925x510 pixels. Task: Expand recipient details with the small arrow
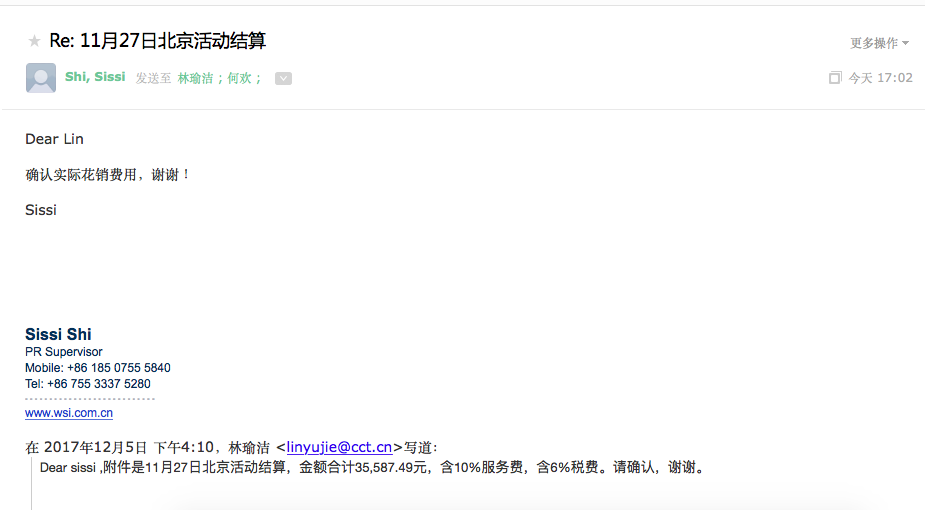coord(283,78)
